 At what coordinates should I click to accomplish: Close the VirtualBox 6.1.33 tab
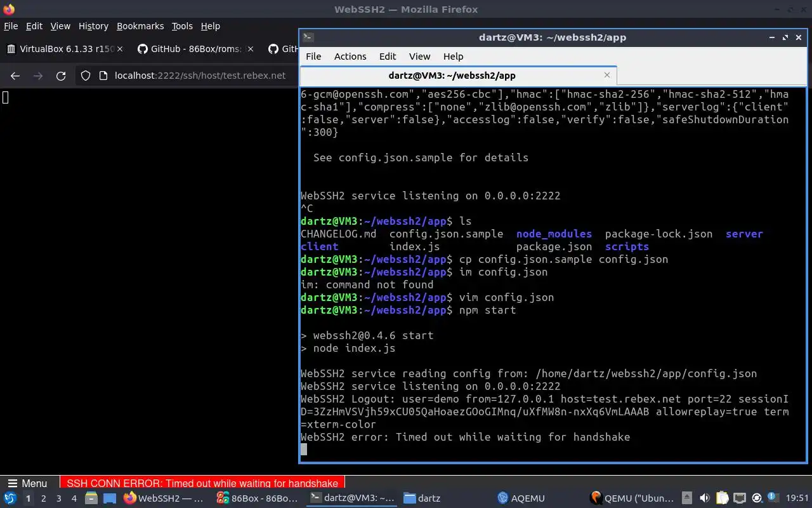[x=120, y=49]
